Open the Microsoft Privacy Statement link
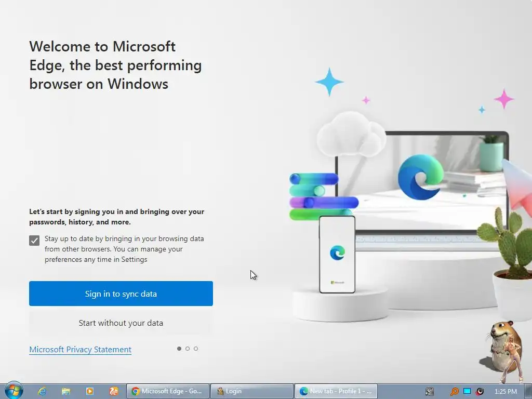The width and height of the screenshot is (532, 399). [80, 350]
